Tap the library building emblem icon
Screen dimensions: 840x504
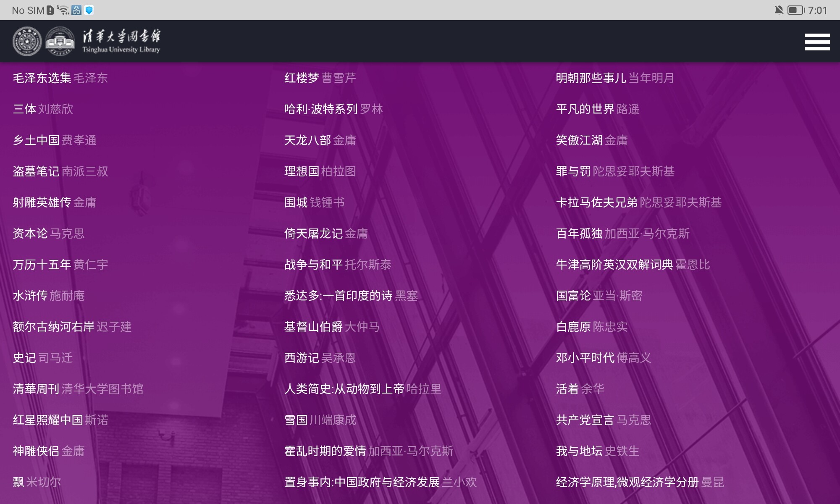60,41
